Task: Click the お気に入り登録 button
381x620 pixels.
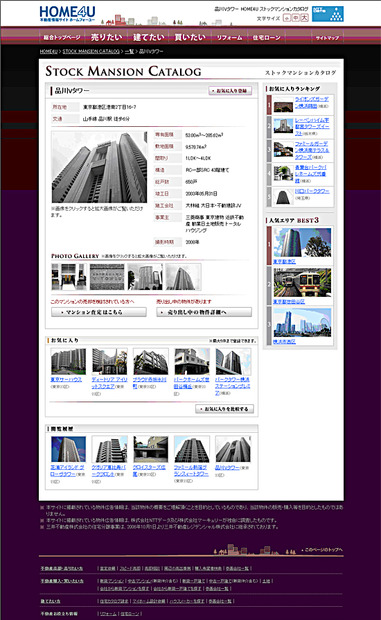Action: pyautogui.click(x=230, y=91)
